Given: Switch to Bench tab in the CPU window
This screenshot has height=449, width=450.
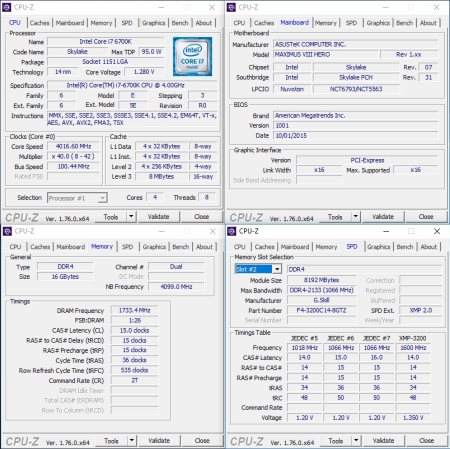Looking at the screenshot, I should [x=180, y=23].
